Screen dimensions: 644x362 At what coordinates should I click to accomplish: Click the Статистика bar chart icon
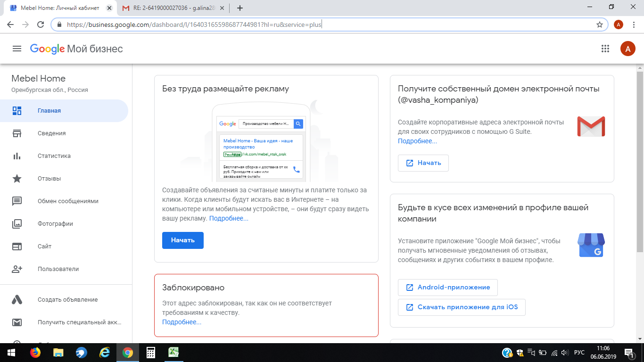pyautogui.click(x=17, y=156)
